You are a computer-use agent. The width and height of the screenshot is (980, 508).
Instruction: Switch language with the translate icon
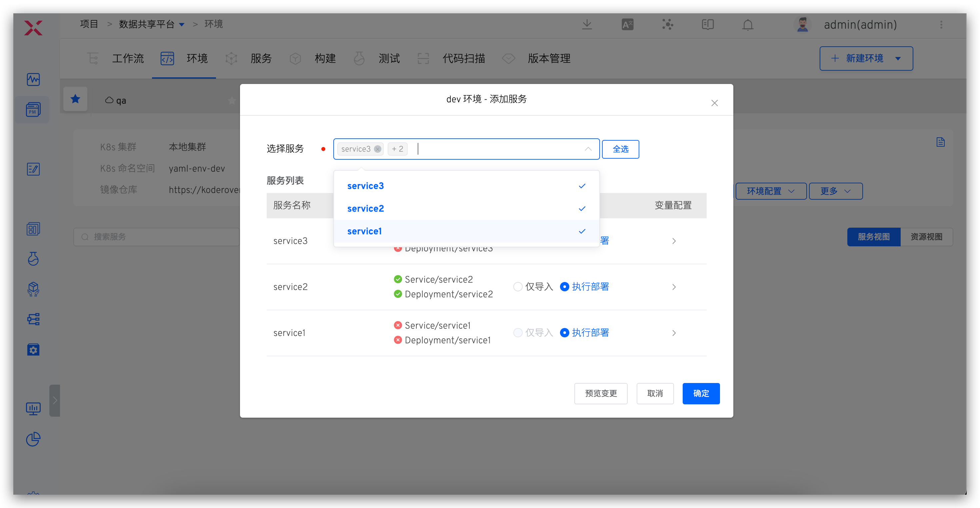[x=627, y=25]
